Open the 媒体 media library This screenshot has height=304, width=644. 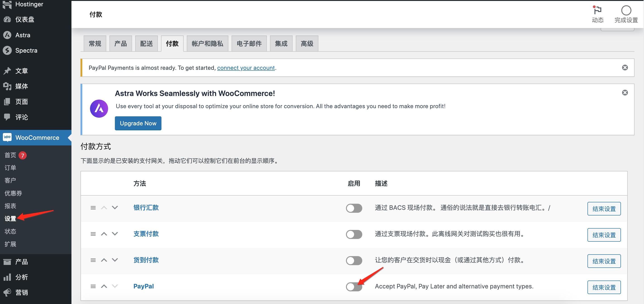[22, 86]
